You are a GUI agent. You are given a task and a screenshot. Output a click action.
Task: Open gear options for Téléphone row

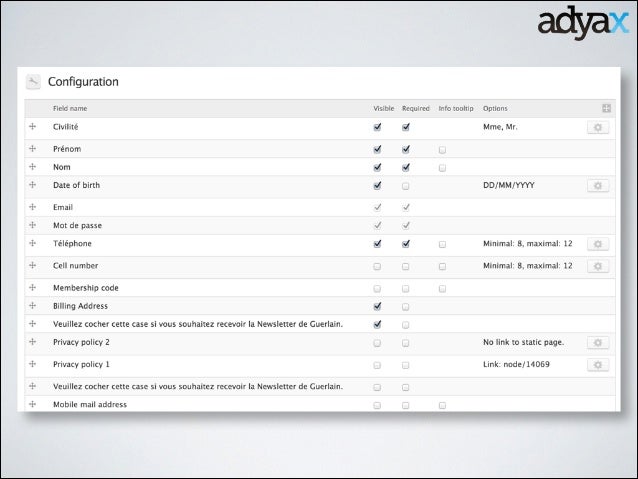[x=598, y=244]
